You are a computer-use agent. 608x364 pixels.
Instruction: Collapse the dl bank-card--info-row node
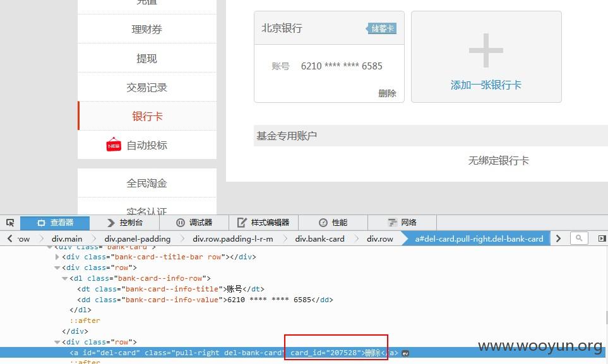pyautogui.click(x=65, y=278)
